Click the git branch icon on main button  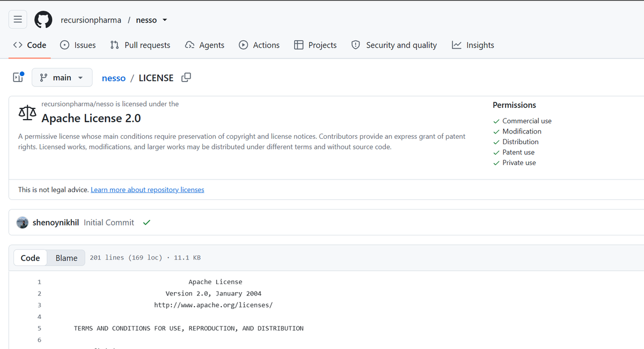(43, 77)
